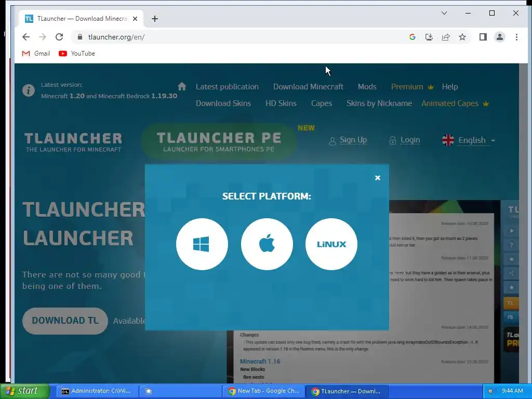Click the FB sidebar button
The width and height of the screenshot is (532, 399).
[x=511, y=317]
